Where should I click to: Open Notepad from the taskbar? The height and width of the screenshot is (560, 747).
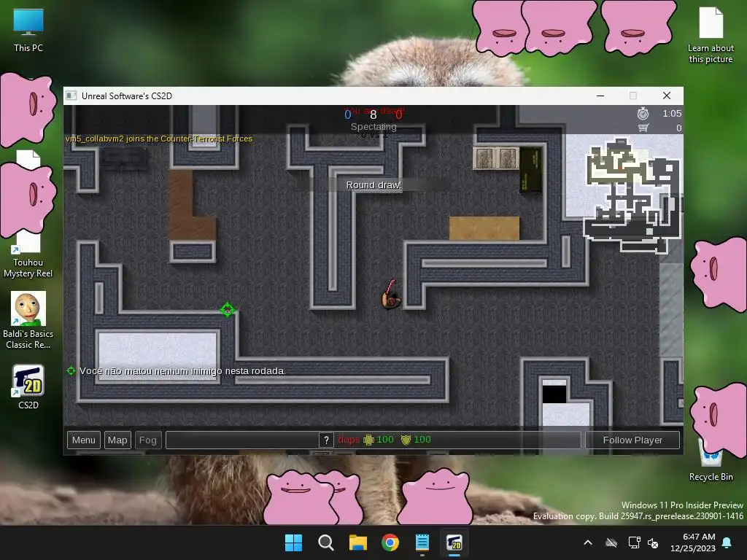pos(422,542)
